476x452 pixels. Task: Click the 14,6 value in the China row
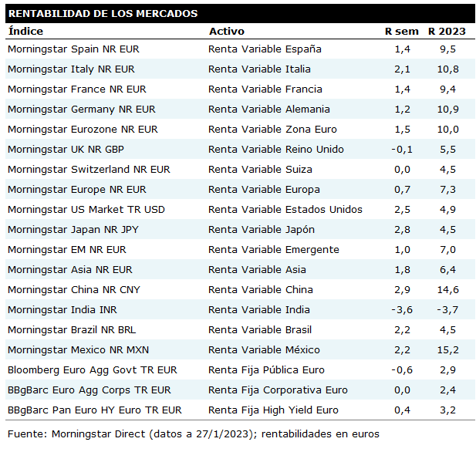tap(447, 289)
